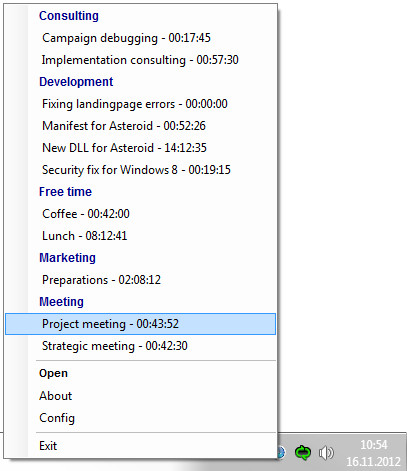407x471 pixels.
Task: Open the system clock showing 10:54
Action: (373, 453)
